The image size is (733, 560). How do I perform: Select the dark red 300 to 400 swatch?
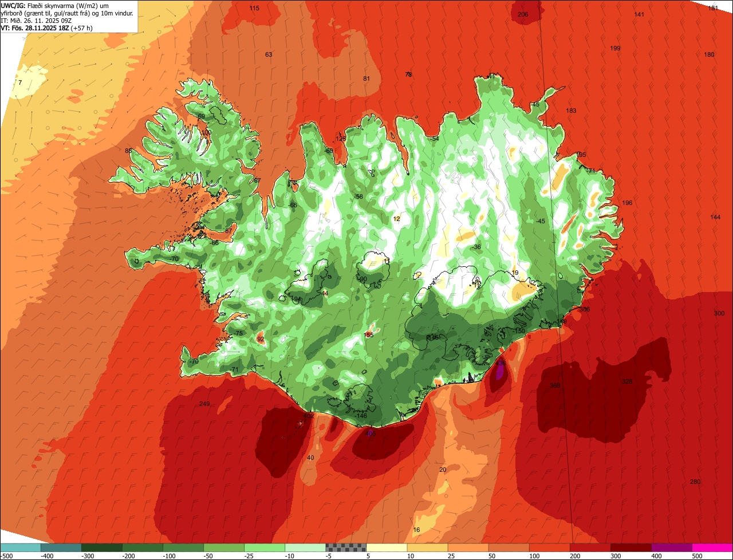point(630,547)
